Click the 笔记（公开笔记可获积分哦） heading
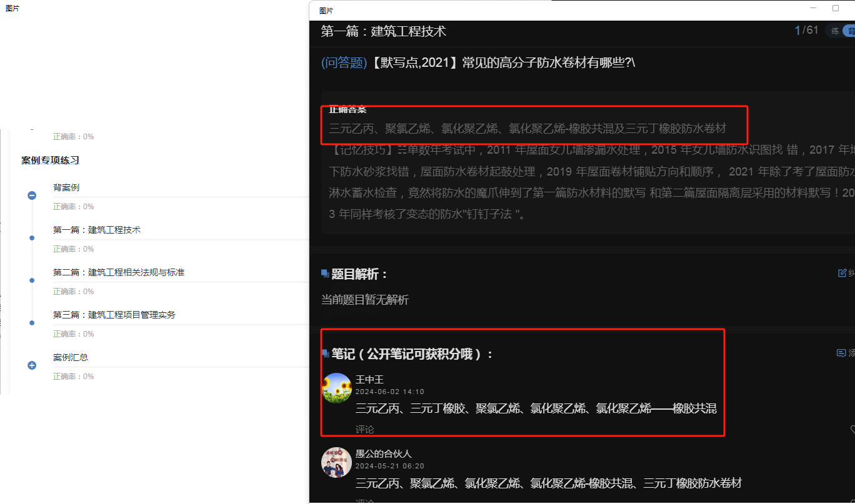The image size is (855, 504). [412, 354]
